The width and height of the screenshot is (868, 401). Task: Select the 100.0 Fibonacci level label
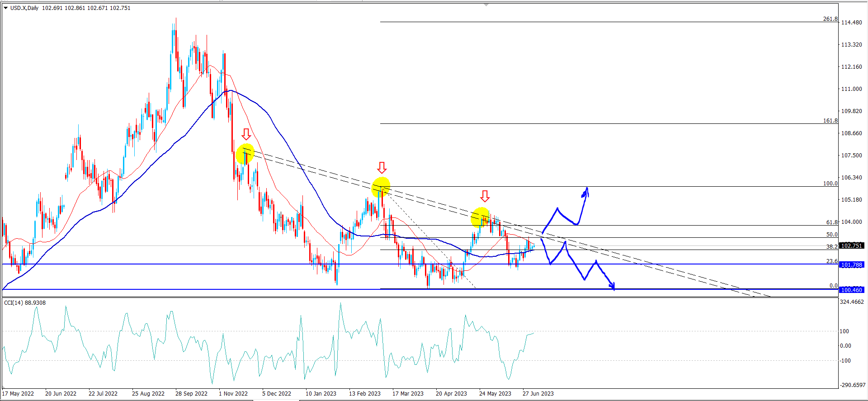830,184
